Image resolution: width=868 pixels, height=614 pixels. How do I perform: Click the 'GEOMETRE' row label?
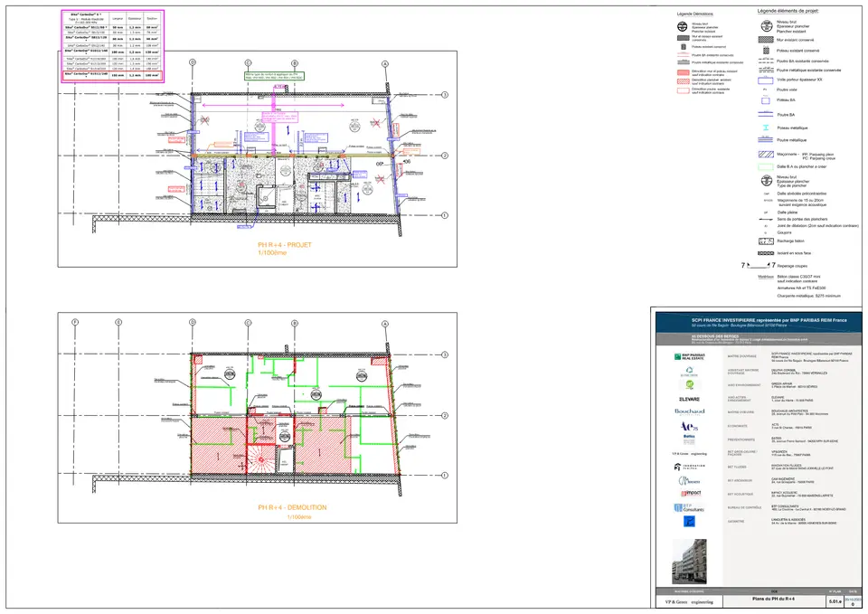736,522
